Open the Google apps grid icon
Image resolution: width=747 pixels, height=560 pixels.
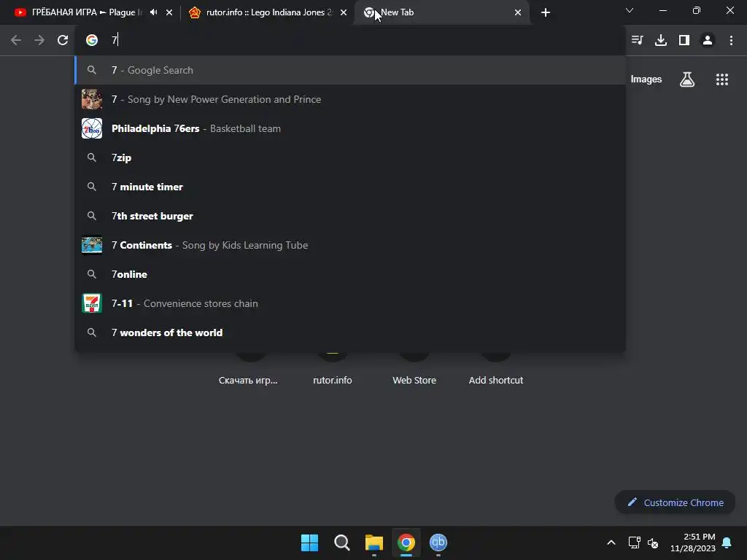pos(722,79)
